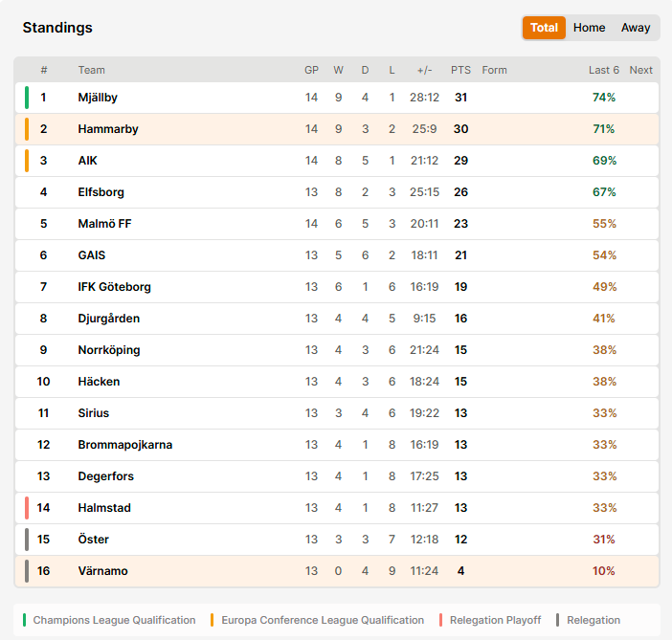This screenshot has height=640, width=672.
Task: Click Mjällby's 74% form percentage
Action: tap(604, 98)
